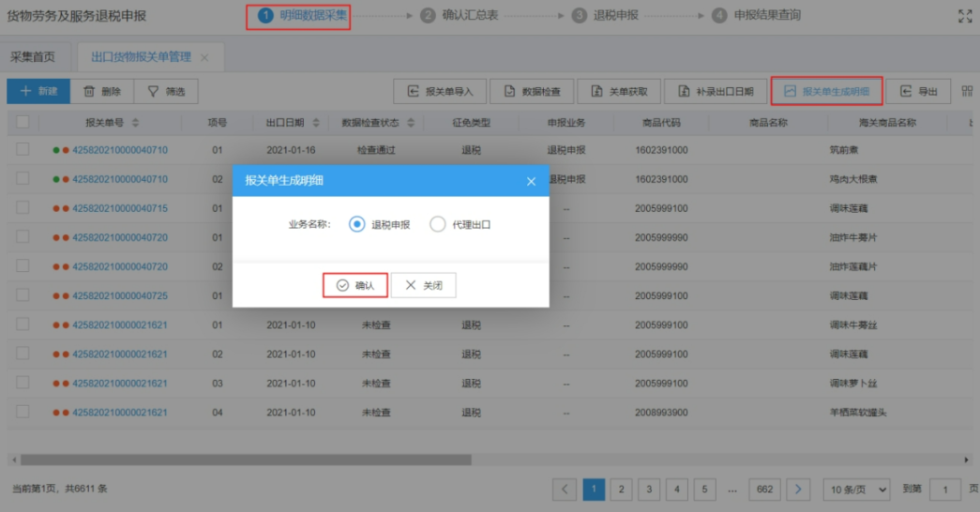Open the 筛选 filter button
980x512 pixels.
[166, 91]
